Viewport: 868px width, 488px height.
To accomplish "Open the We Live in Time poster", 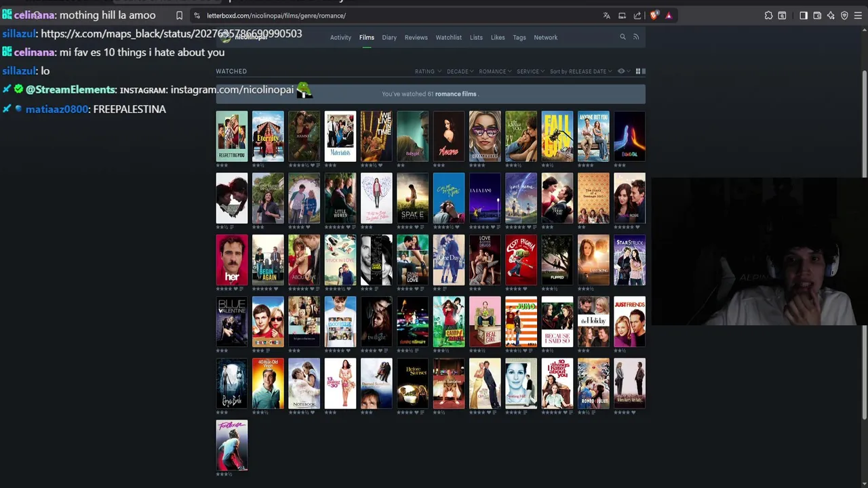I will 376,136.
